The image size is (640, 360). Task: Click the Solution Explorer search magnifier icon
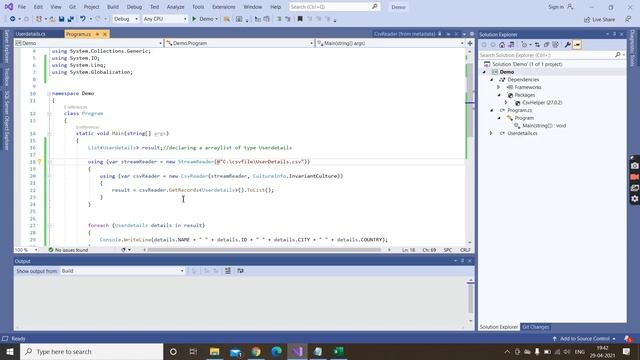[618, 55]
